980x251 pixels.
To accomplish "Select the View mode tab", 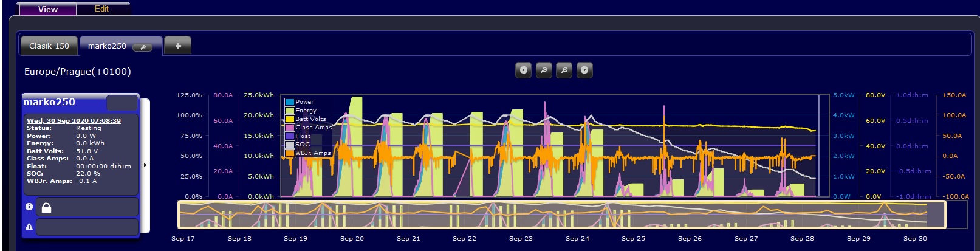I will [47, 9].
